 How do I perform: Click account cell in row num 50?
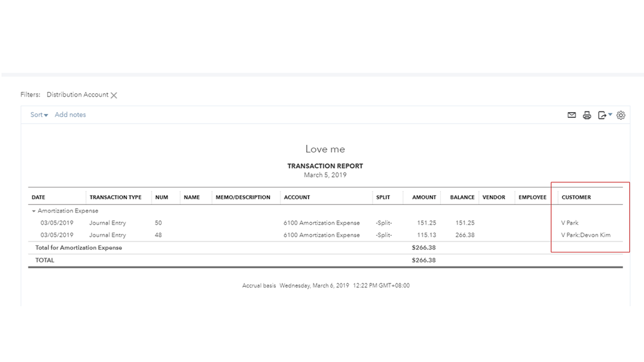(322, 223)
